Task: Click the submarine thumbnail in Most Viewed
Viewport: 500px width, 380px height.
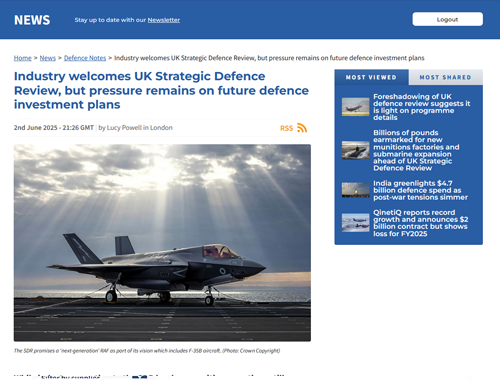Action: [x=356, y=150]
